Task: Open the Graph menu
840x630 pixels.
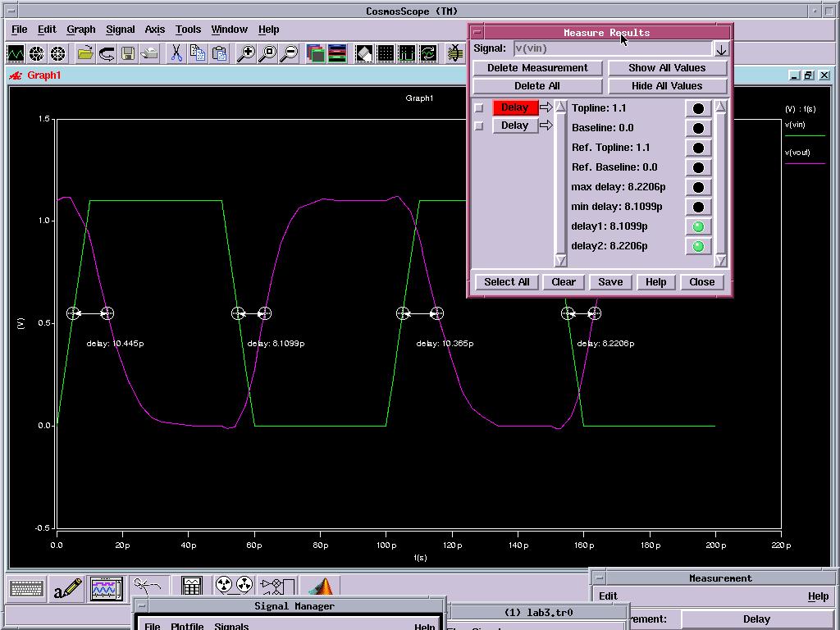Action: click(81, 30)
